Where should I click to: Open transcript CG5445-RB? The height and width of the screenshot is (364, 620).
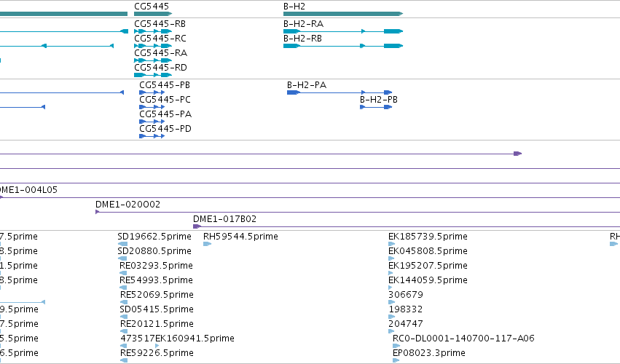(160, 24)
